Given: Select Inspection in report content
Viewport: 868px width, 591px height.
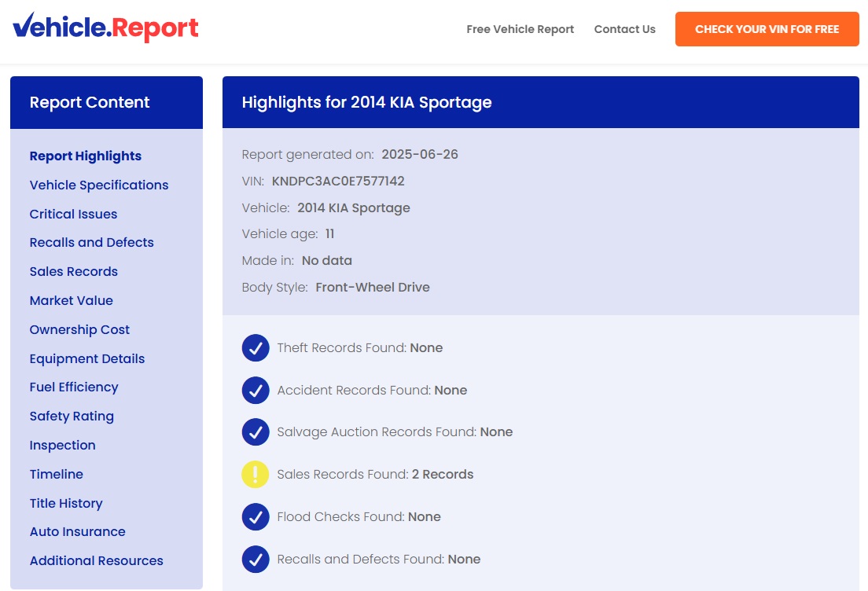Looking at the screenshot, I should (62, 446).
